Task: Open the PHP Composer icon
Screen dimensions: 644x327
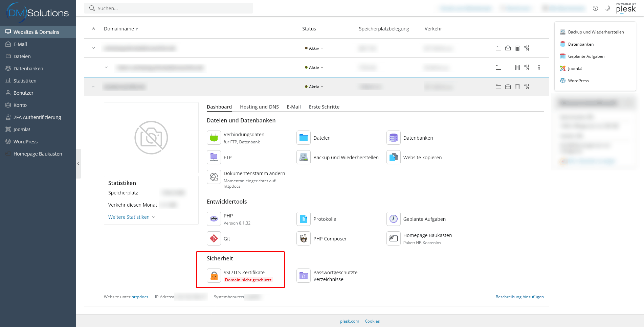Action: click(x=304, y=239)
